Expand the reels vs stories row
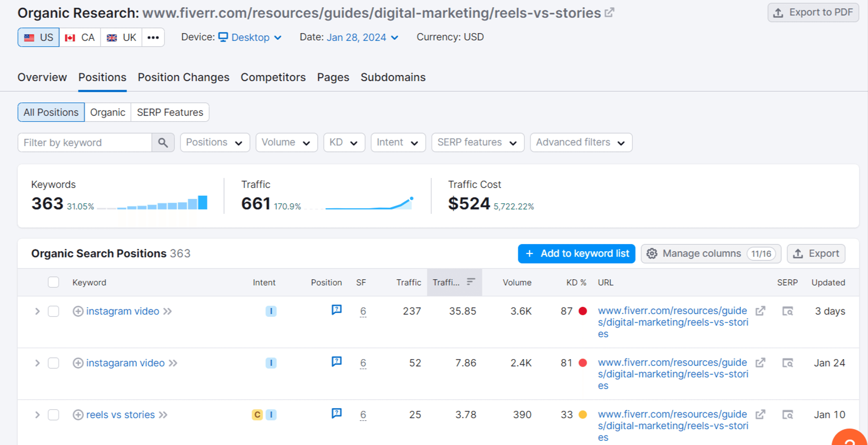The height and width of the screenshot is (445, 868). [37, 415]
